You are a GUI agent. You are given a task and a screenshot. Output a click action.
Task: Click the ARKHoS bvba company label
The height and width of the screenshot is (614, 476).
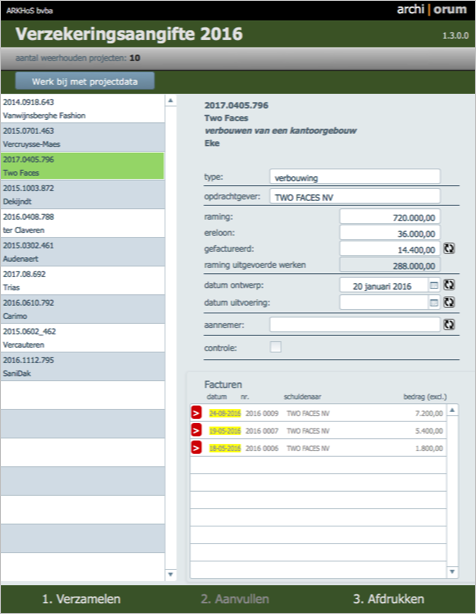pos(29,11)
